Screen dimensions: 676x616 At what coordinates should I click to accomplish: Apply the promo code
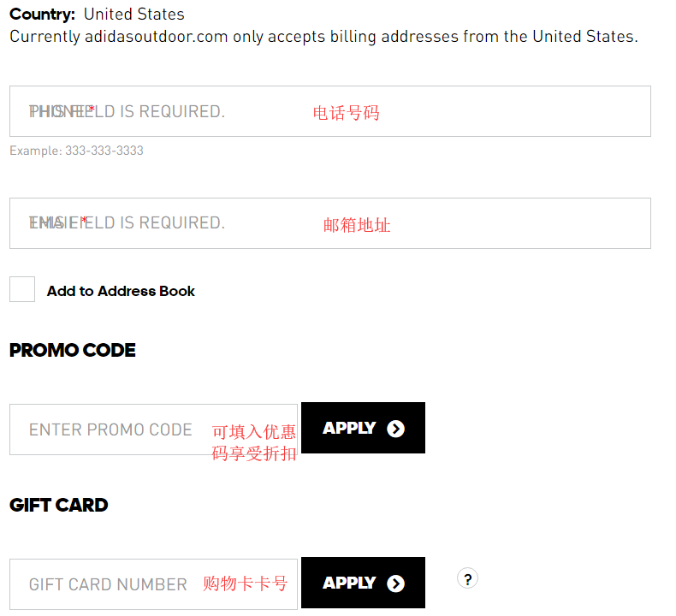click(363, 428)
